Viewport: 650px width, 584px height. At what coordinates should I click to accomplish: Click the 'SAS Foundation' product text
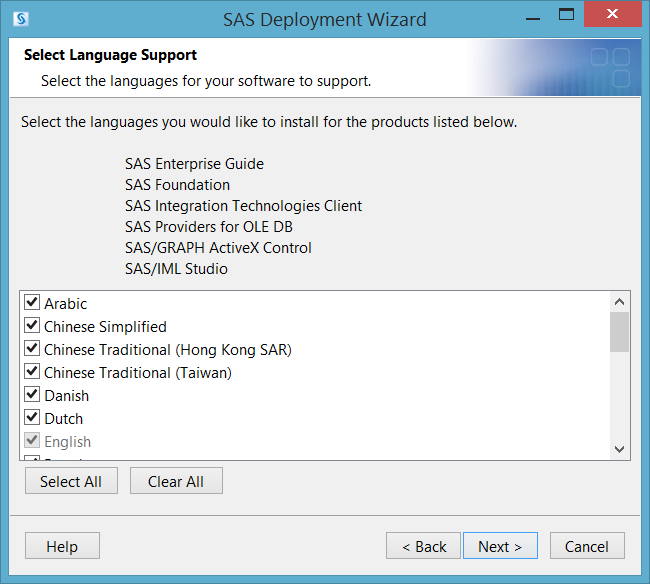(177, 184)
